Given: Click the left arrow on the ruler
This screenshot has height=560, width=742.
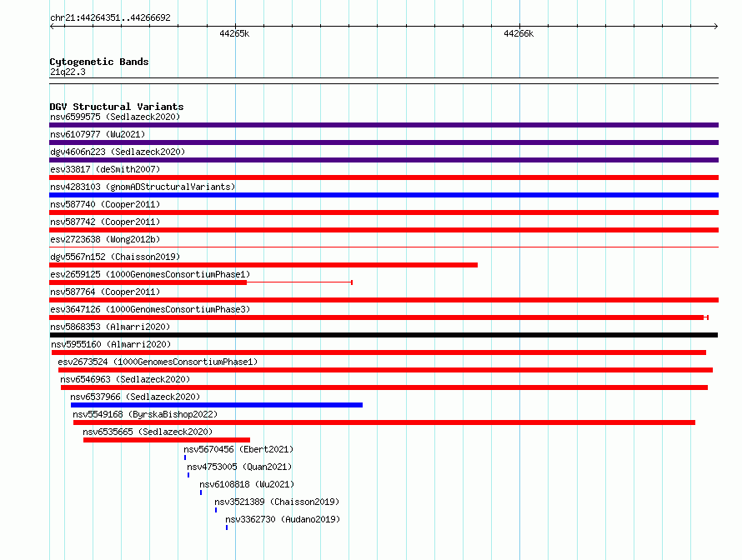Looking at the screenshot, I should point(52,26).
